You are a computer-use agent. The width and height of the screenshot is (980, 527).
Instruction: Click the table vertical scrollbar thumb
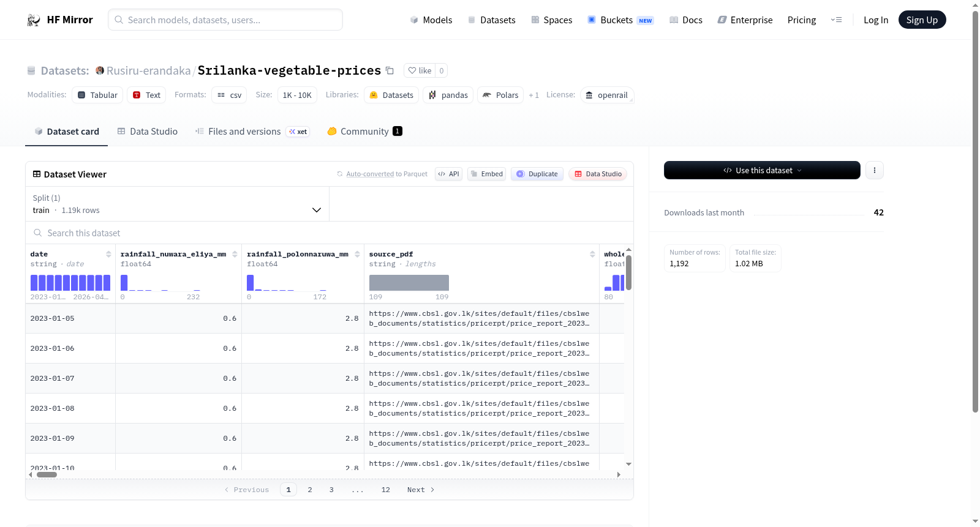[628, 272]
